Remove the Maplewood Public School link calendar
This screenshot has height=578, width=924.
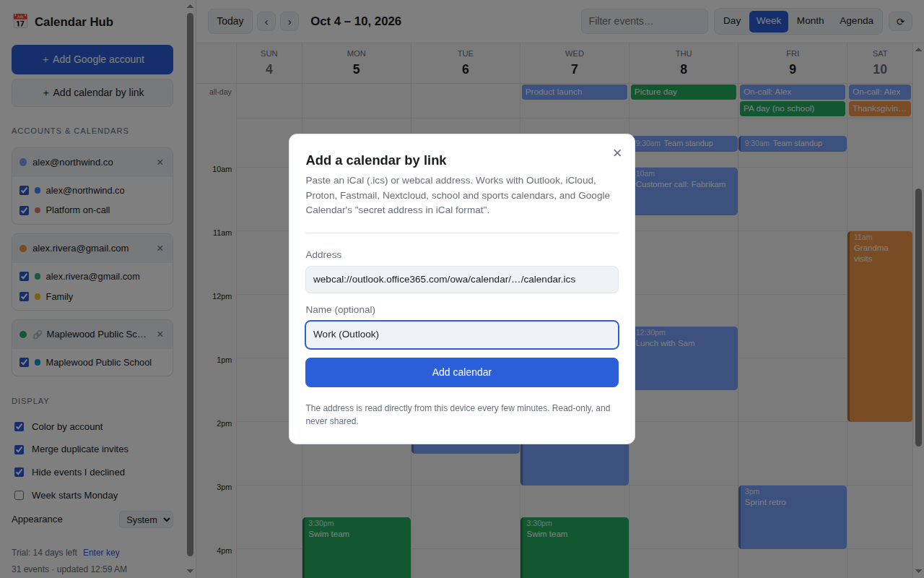[160, 335]
